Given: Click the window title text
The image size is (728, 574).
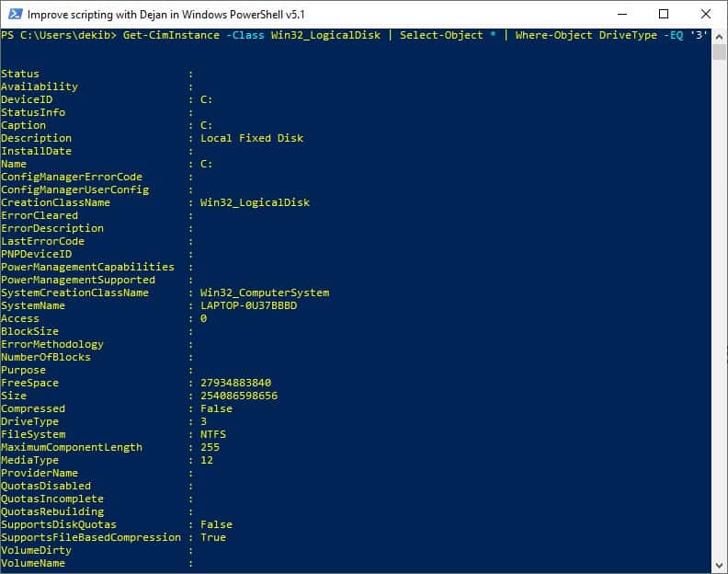Looking at the screenshot, I should (165, 15).
